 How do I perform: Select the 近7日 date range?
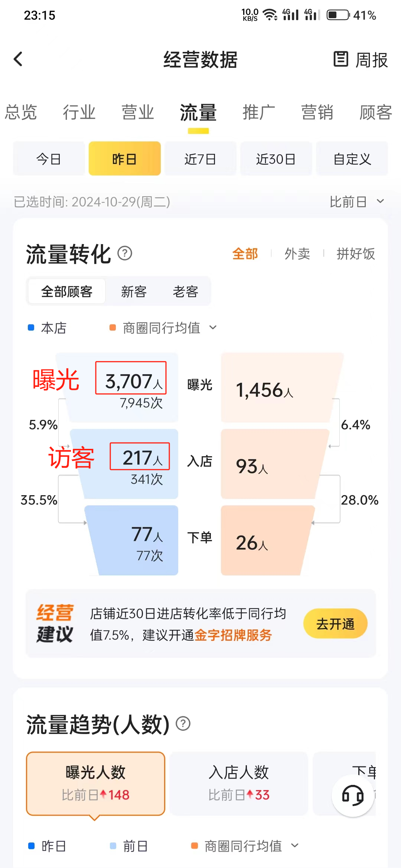coord(200,159)
